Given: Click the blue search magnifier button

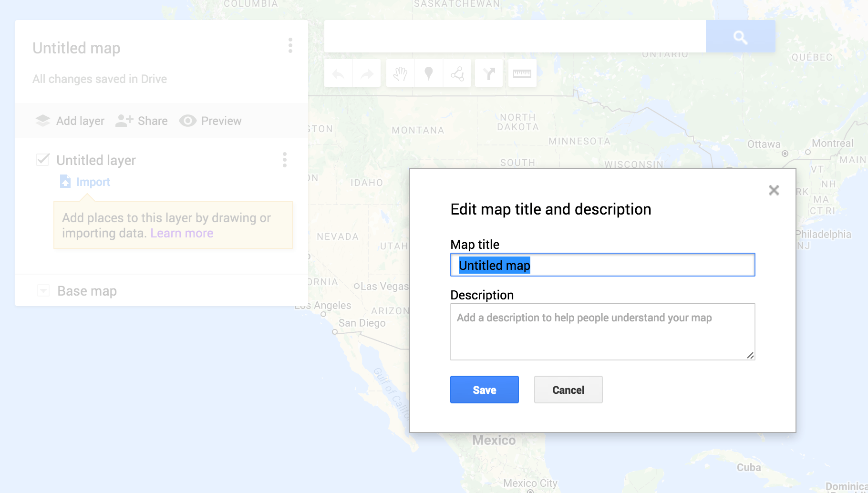Looking at the screenshot, I should click(740, 37).
